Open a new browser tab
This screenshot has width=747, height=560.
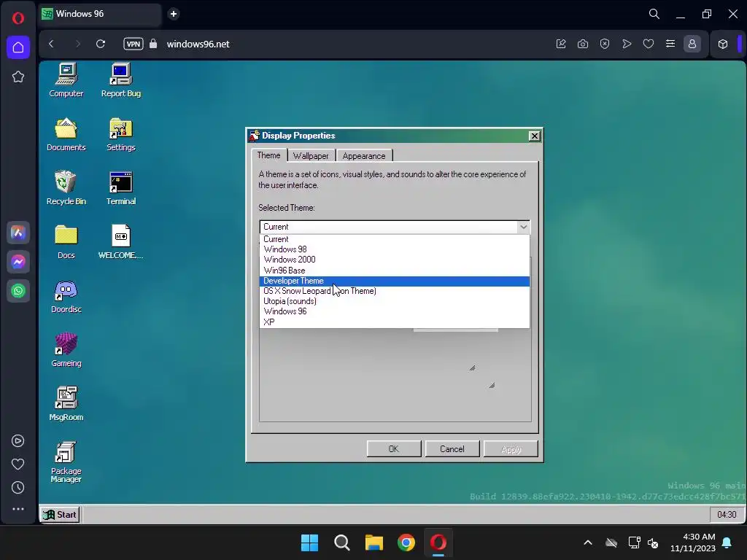174,14
